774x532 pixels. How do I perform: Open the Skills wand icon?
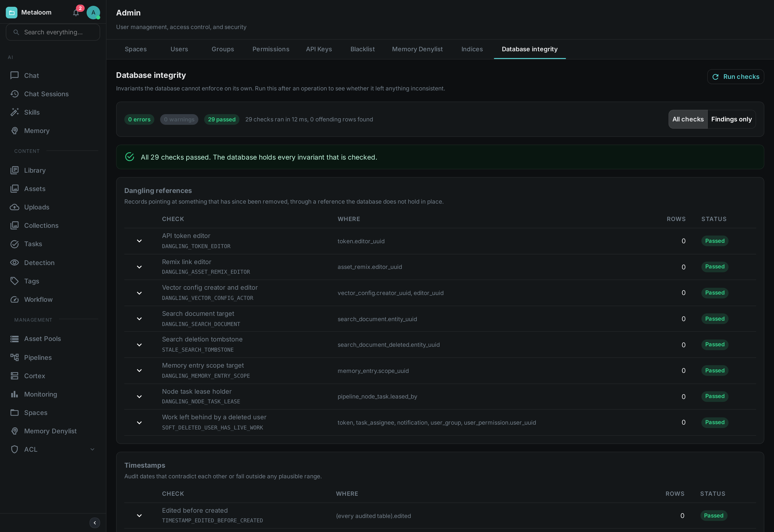pos(14,112)
